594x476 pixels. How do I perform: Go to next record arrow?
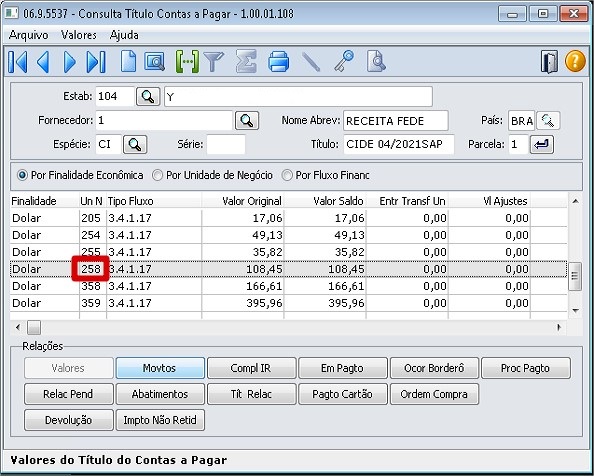(x=69, y=62)
